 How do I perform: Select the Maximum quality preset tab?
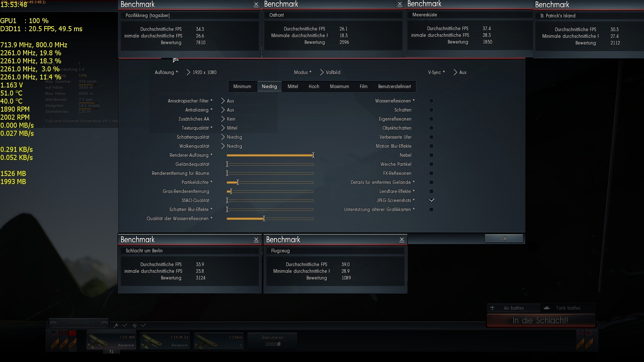pyautogui.click(x=339, y=86)
